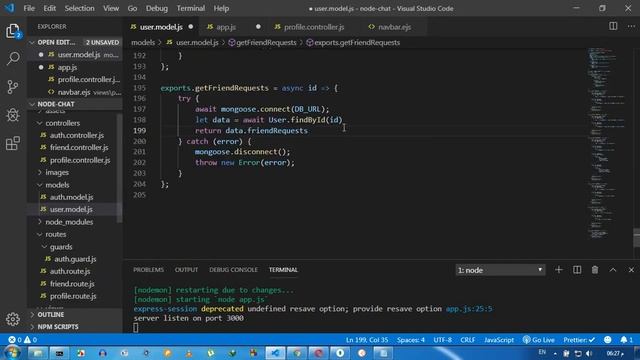Expand the node_modules folder
Viewport: 640px width, 360px height.
tap(69, 222)
